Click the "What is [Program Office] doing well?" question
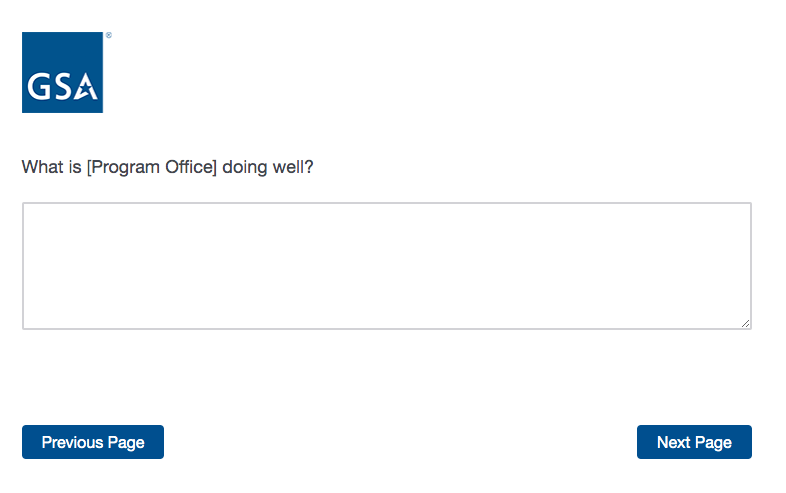 coord(168,167)
